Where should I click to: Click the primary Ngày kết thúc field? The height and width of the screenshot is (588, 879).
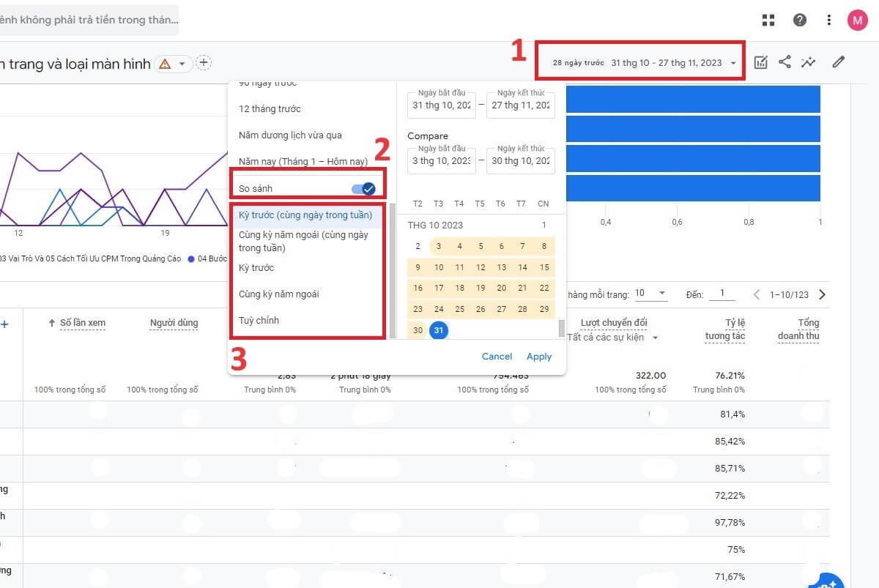[521, 105]
